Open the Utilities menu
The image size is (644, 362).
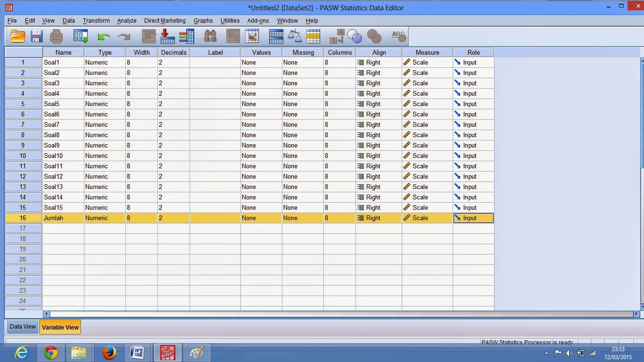(x=230, y=21)
